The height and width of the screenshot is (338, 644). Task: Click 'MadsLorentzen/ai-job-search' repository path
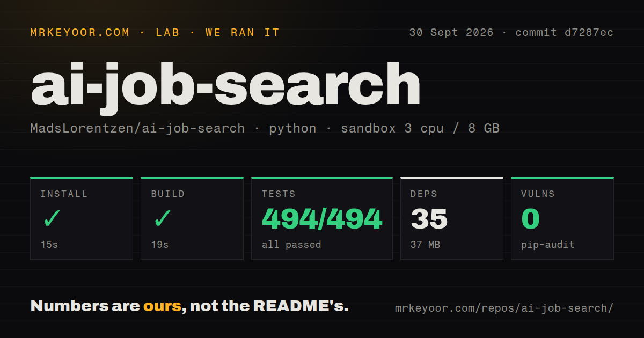pos(137,129)
